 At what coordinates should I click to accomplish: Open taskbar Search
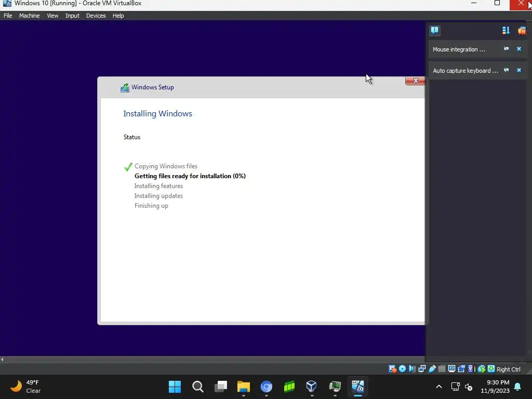197,387
